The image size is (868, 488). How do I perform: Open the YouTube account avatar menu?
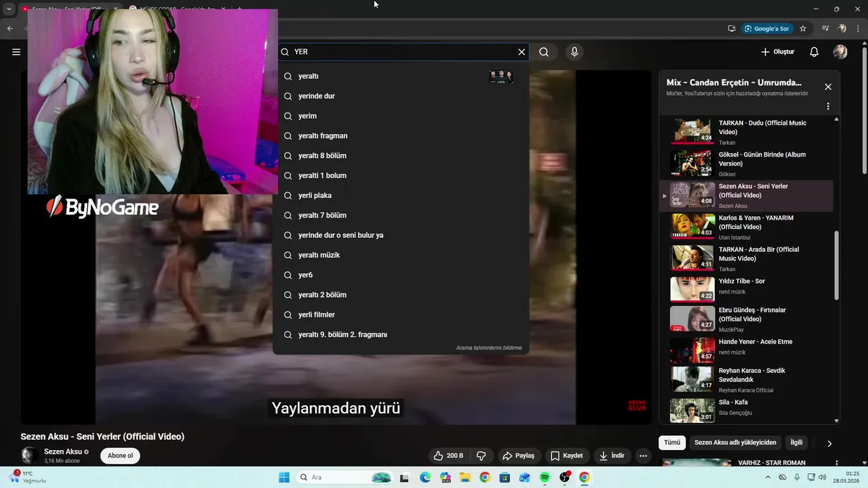(x=840, y=52)
